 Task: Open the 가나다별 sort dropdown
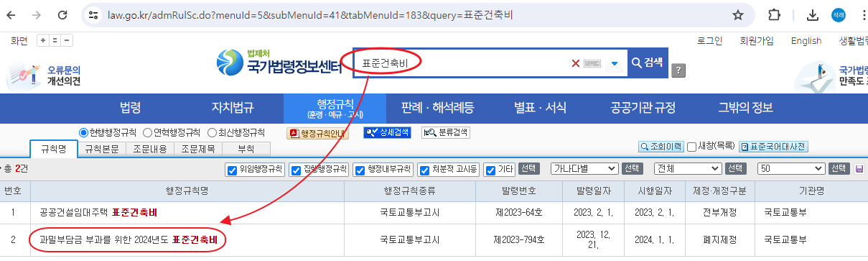pos(584,168)
